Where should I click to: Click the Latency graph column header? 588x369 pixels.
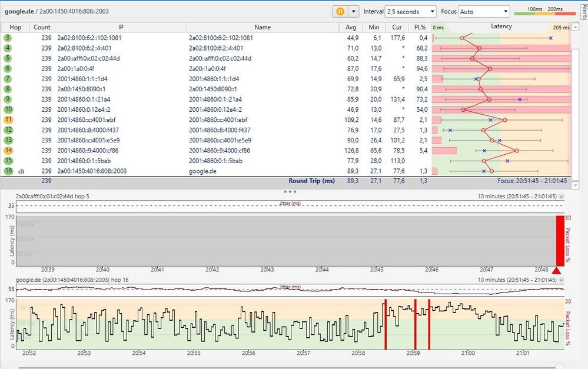tap(501, 26)
